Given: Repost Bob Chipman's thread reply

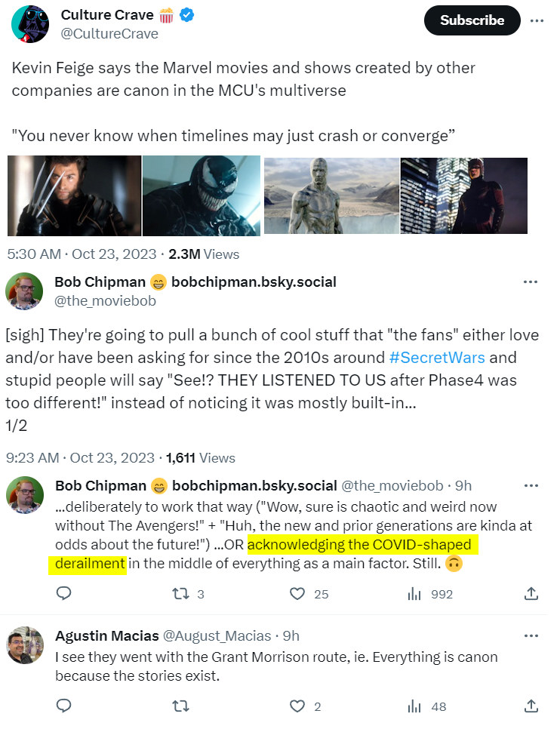Looking at the screenshot, I should click(181, 594).
